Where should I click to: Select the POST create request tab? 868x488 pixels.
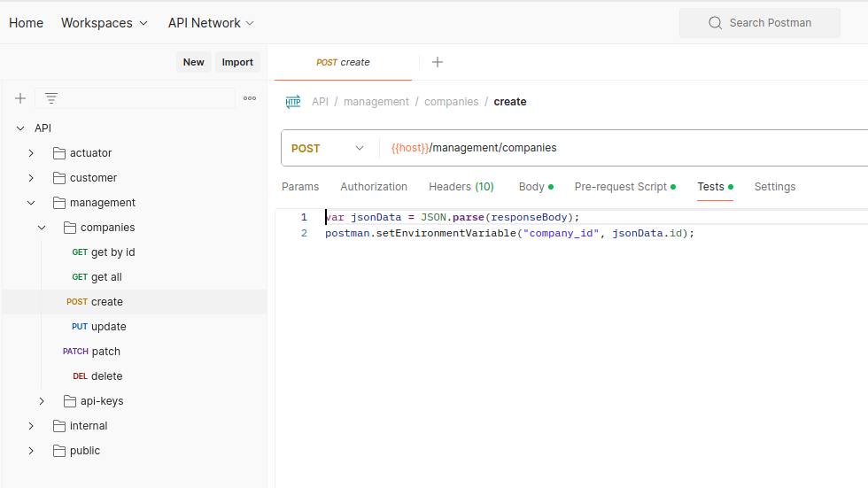pos(344,63)
